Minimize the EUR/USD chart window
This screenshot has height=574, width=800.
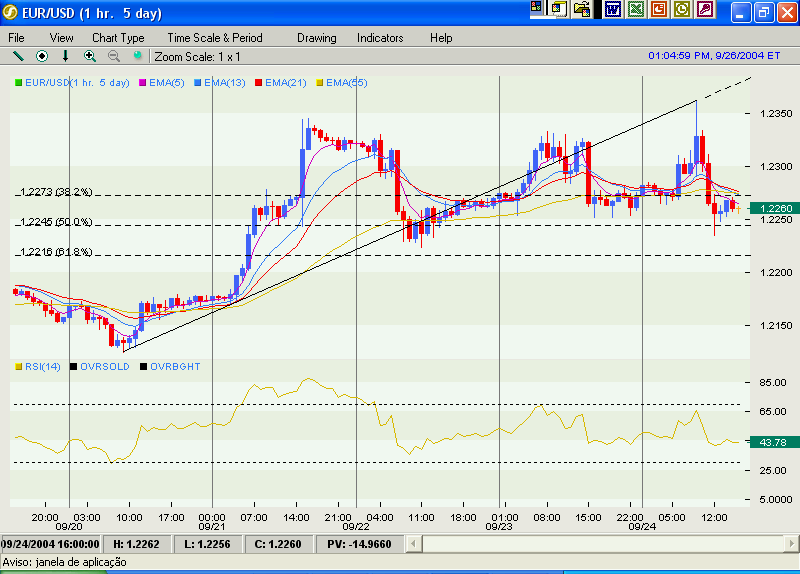click(740, 12)
